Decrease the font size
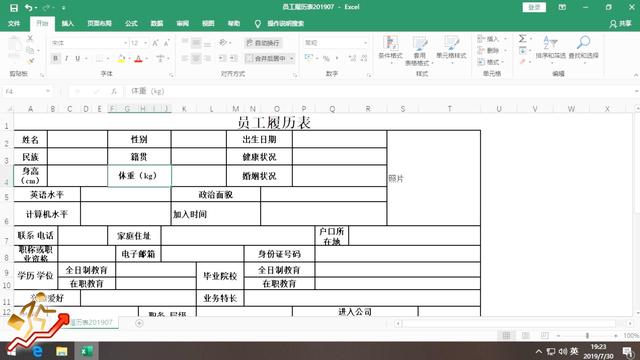 pyautogui.click(x=166, y=43)
